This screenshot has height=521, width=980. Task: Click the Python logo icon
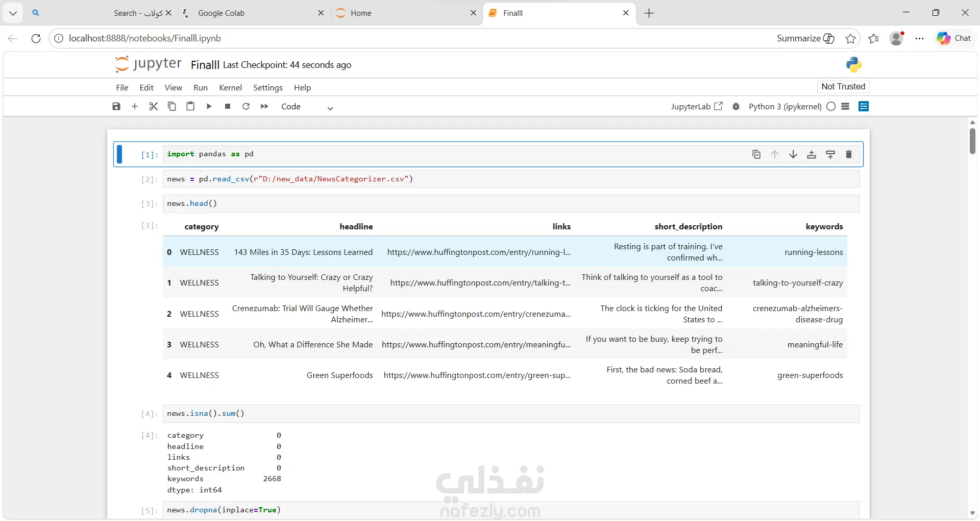click(x=854, y=64)
